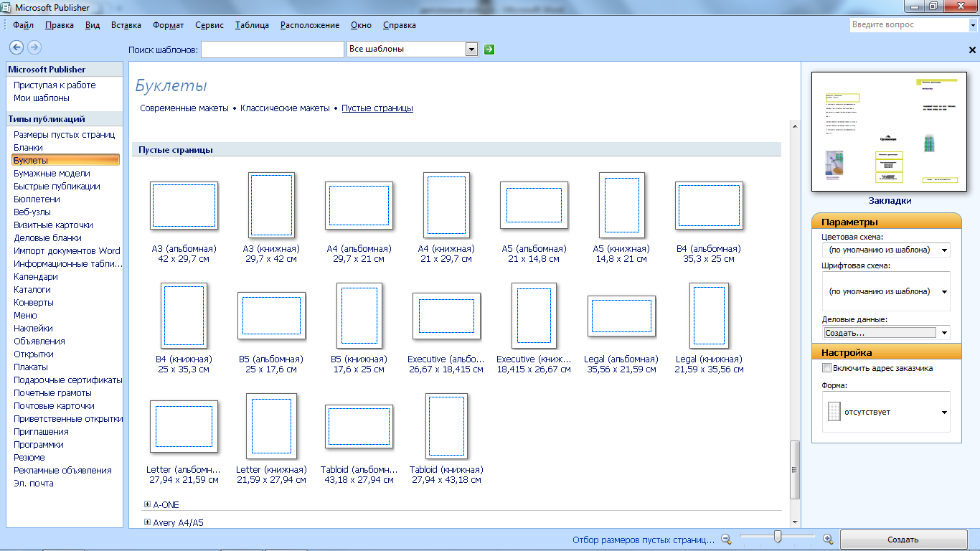980x551 pixels.
Task: Select 'Эл. почта' publication type
Action: (x=34, y=484)
